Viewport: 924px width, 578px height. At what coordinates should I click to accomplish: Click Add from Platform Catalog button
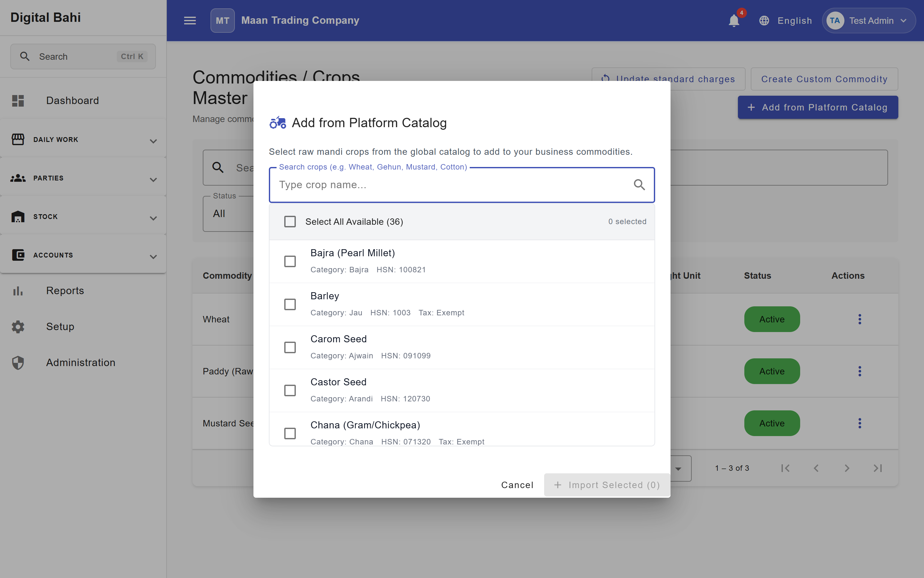point(818,108)
